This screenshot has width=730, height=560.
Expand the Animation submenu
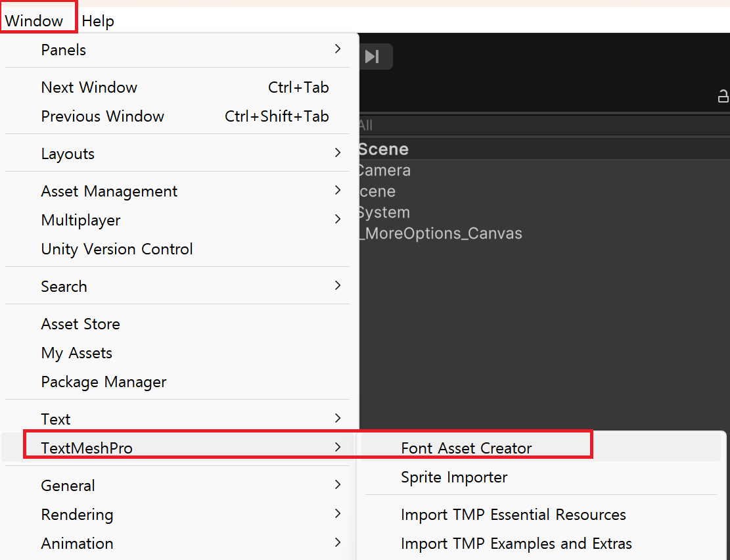click(x=177, y=543)
